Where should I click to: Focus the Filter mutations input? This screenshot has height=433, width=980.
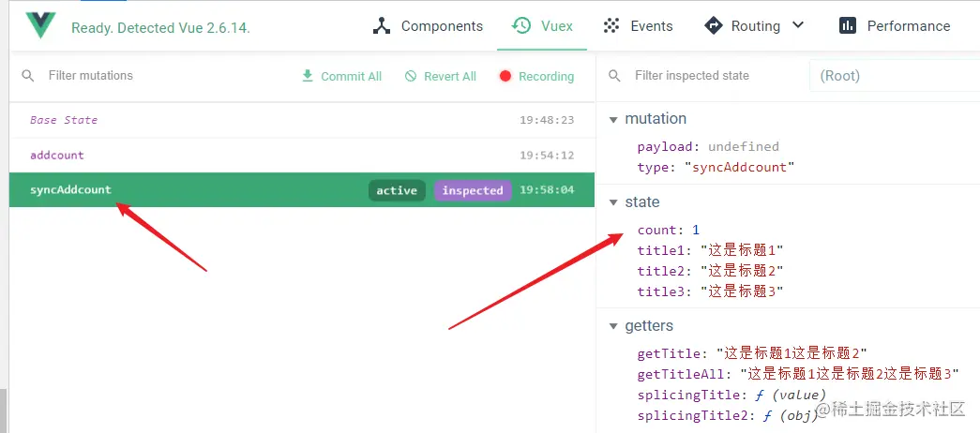coord(141,76)
